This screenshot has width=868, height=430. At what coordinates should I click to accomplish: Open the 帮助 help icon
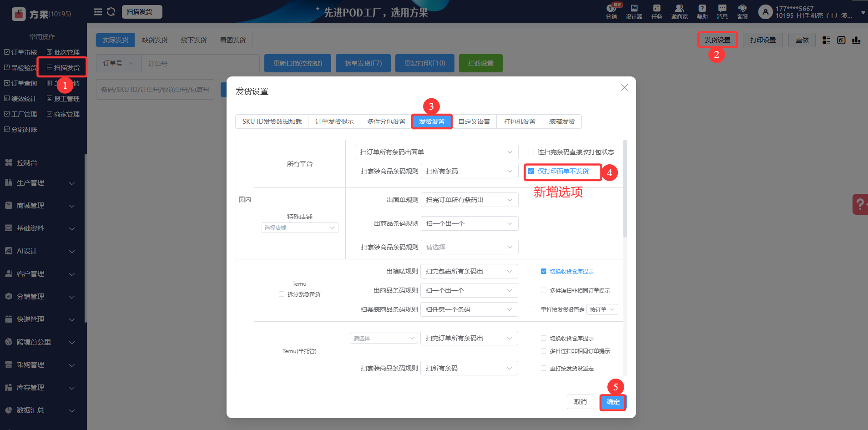tap(702, 11)
